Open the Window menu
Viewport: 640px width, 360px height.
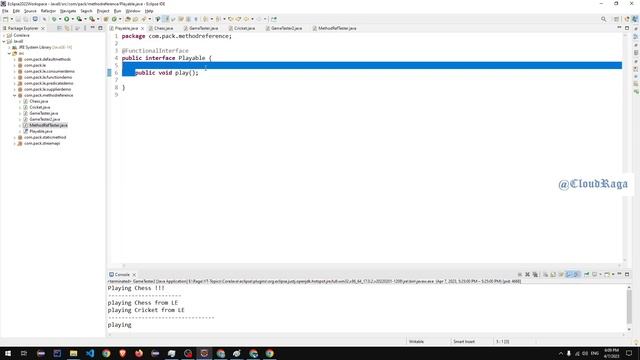click(x=133, y=11)
